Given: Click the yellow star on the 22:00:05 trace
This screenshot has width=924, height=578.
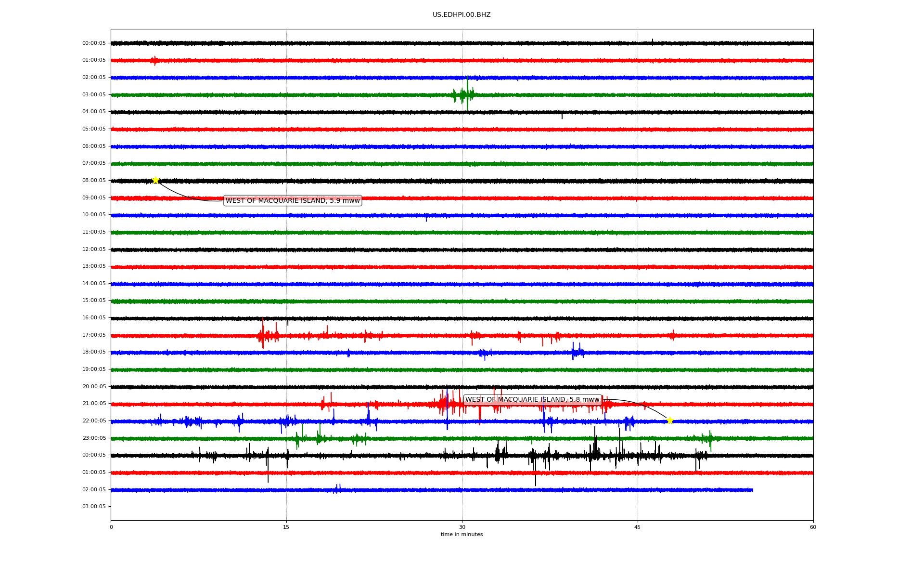Looking at the screenshot, I should tap(670, 420).
